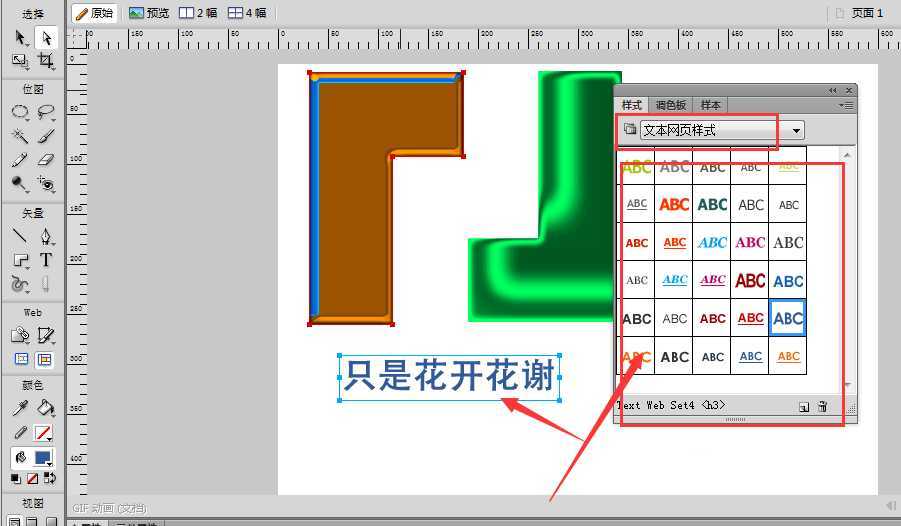Select the Eyedropper tool
901x526 pixels.
tap(21, 408)
